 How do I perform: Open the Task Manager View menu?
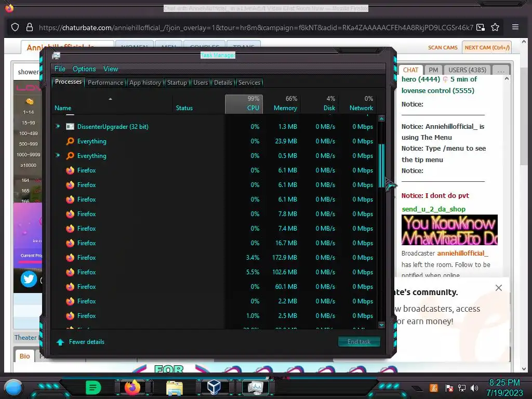111,69
